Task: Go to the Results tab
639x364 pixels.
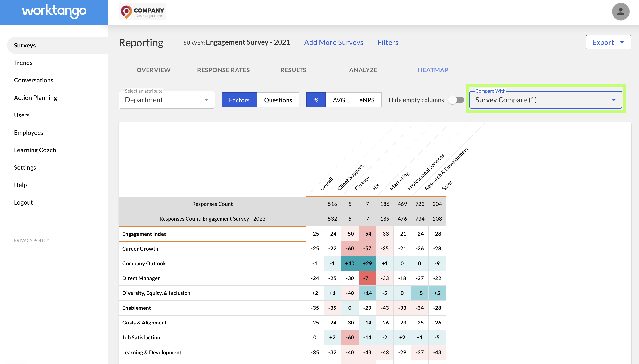Action: (293, 70)
